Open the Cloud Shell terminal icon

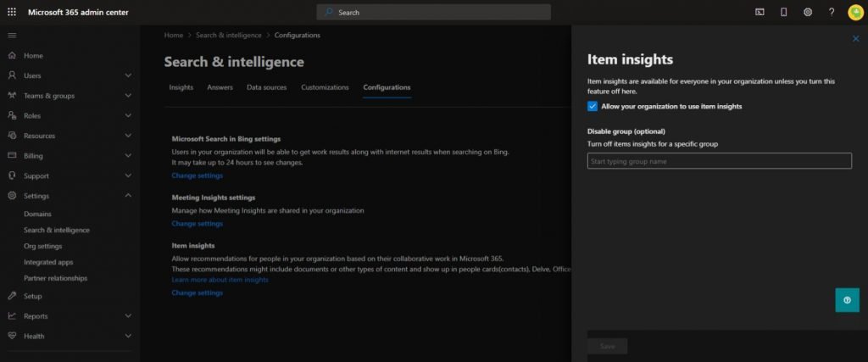pos(759,12)
